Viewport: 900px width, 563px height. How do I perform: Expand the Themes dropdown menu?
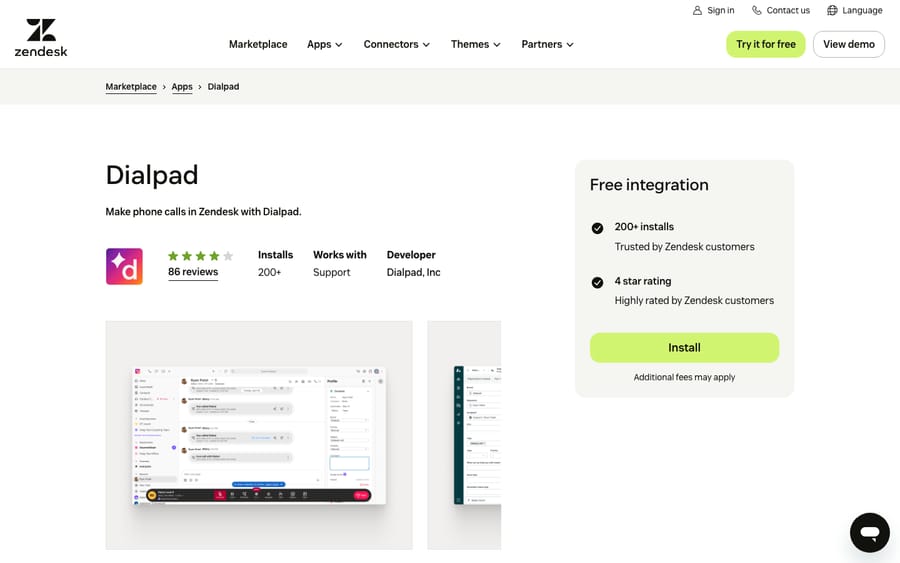pyautogui.click(x=475, y=44)
